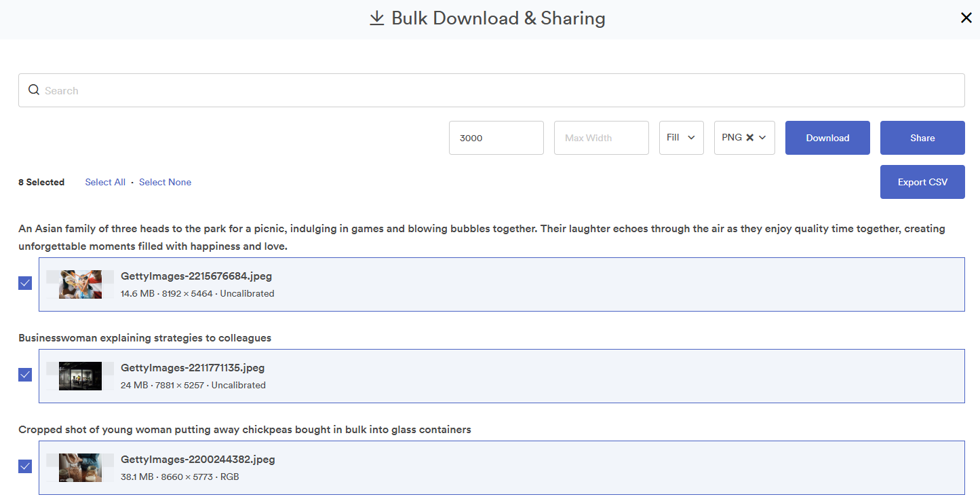Image resolution: width=980 pixels, height=501 pixels.
Task: Click caption about woman putting away chickpeas
Action: click(x=245, y=430)
